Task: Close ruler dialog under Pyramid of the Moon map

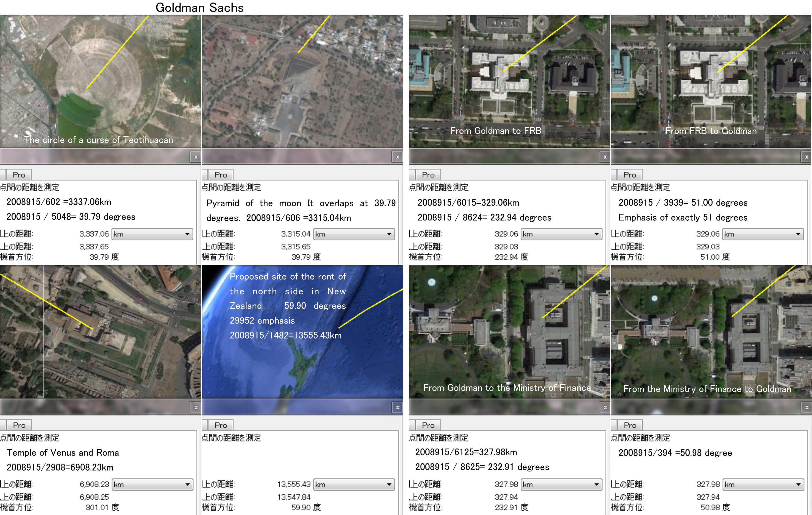Action: coord(398,157)
